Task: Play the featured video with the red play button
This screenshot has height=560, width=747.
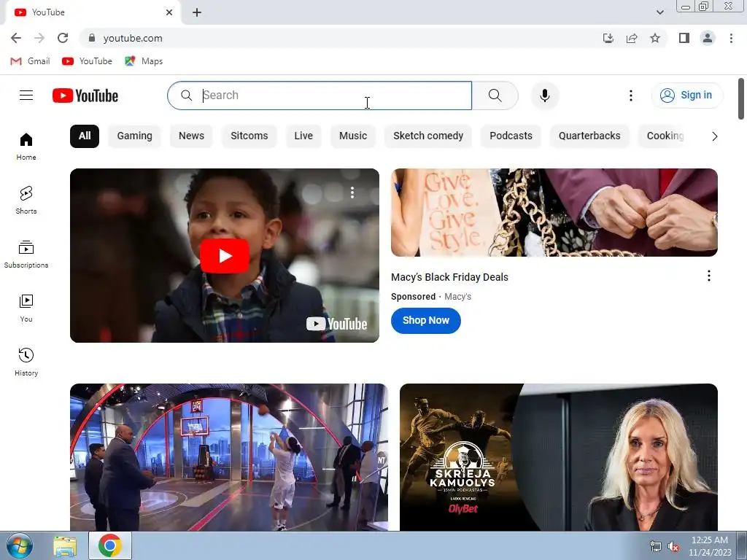Action: click(225, 256)
